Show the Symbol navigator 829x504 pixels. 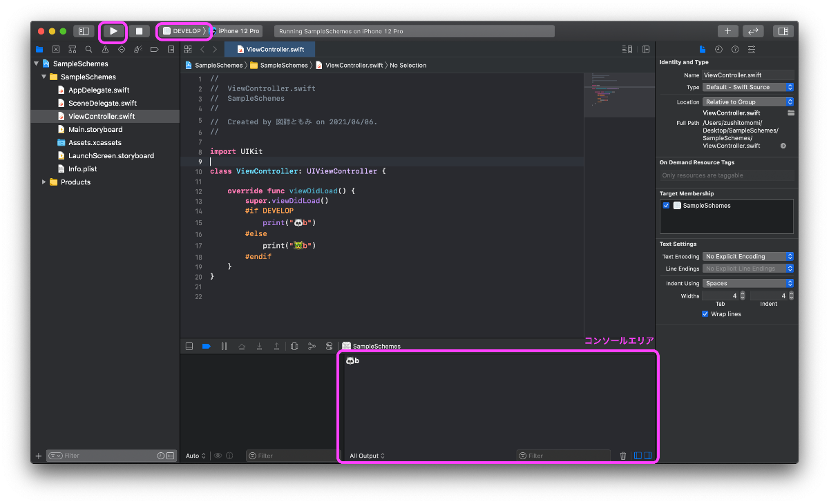72,50
